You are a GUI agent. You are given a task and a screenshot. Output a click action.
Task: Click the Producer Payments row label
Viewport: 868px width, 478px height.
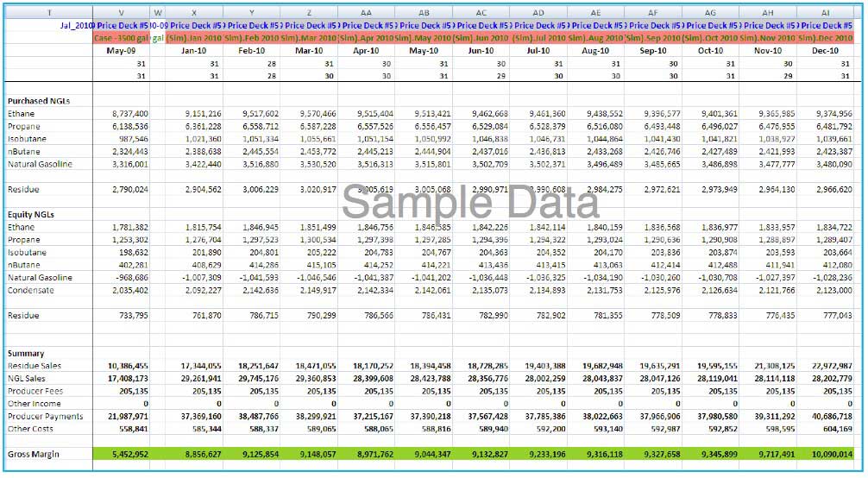tap(45, 417)
